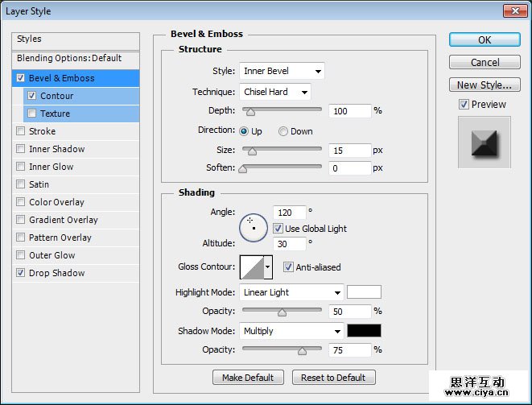The image size is (532, 405).
Task: Click the Shadow Opacity value field
Action: point(350,350)
